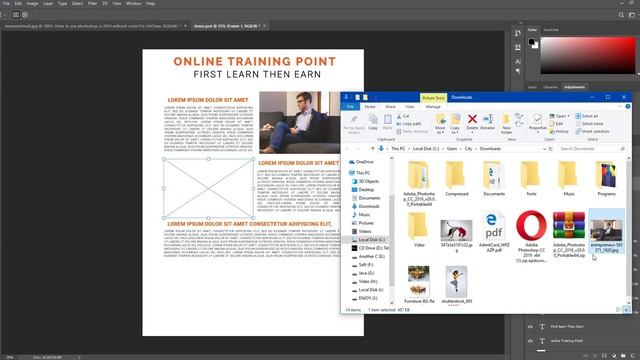Viewport: 640px width, 360px height.
Task: Click the Properties icon in Explorer ribbon
Action: [538, 119]
